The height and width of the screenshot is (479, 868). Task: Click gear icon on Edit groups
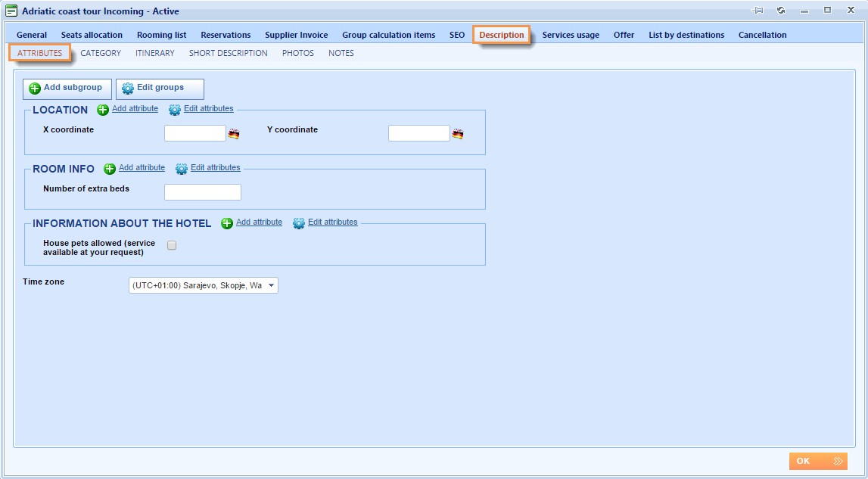(x=128, y=89)
